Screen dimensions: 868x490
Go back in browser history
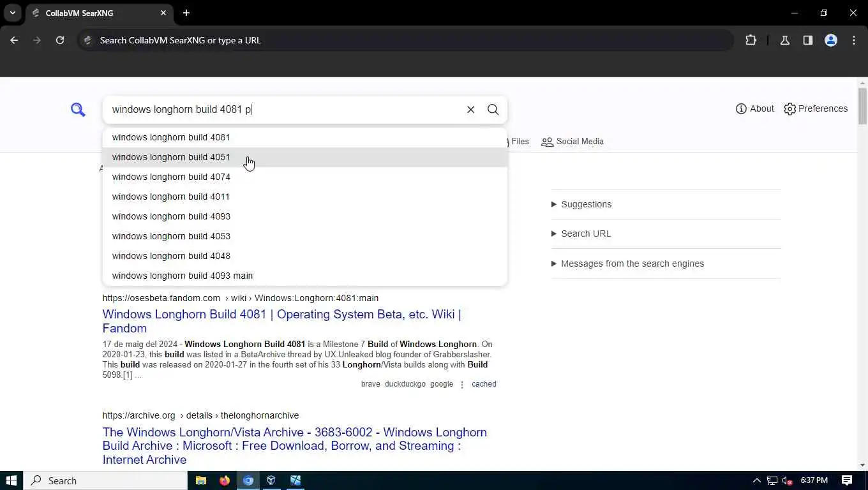pyautogui.click(x=14, y=40)
